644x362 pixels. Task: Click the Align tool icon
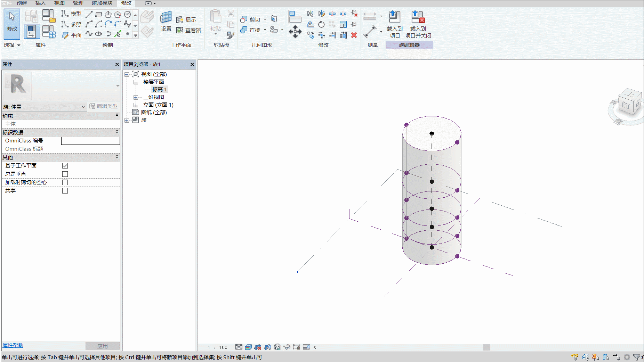tap(295, 16)
